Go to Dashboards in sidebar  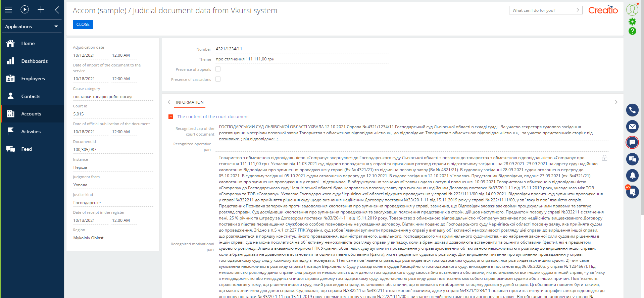pyautogui.click(x=34, y=61)
